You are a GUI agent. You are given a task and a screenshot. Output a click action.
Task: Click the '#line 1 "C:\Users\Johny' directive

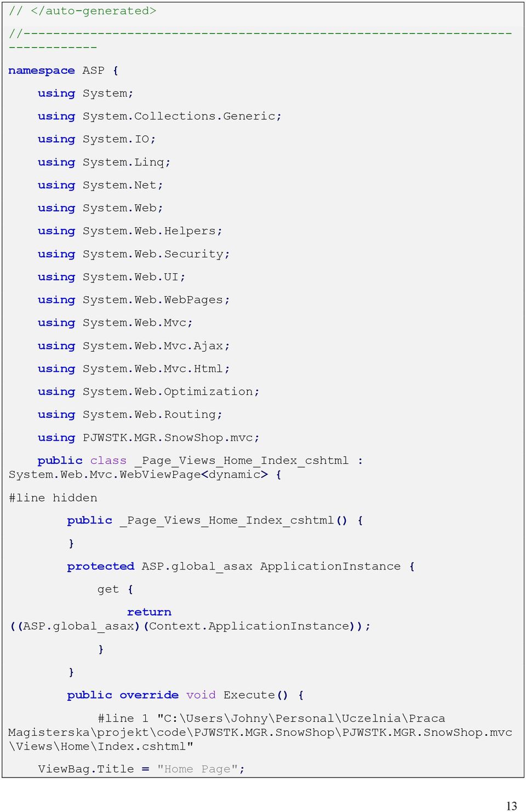click(271, 718)
